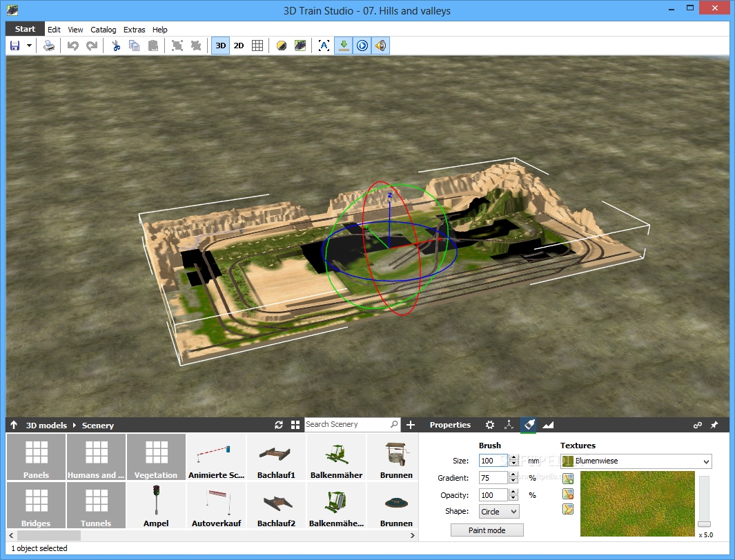Click the magnifier search icon
735x560 pixels.
pos(394,424)
